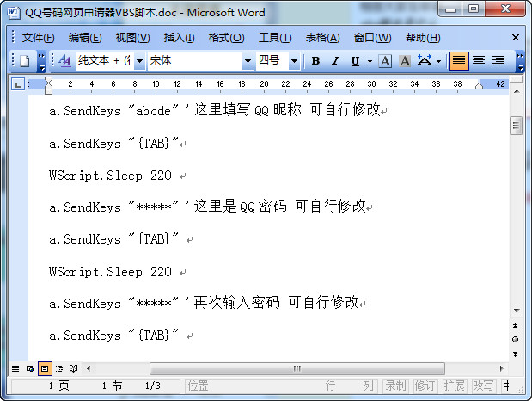Screen dimensions: 532x401
Task: Click the right indent marker on ruler
Action: click(x=479, y=86)
